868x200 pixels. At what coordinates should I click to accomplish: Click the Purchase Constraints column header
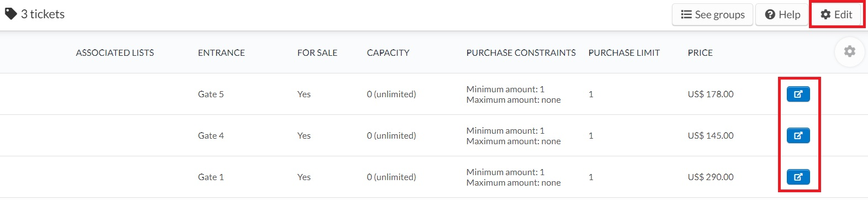pyautogui.click(x=521, y=52)
